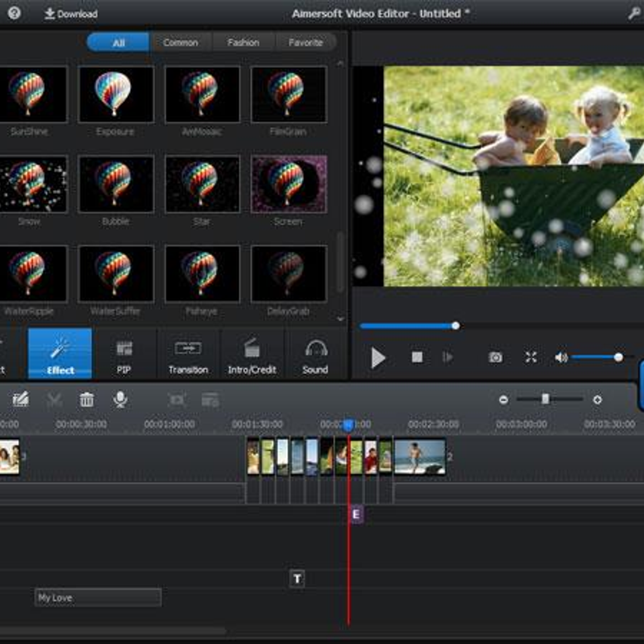Click the effects list scroll up arrow
This screenshot has height=644, width=644.
(x=341, y=64)
